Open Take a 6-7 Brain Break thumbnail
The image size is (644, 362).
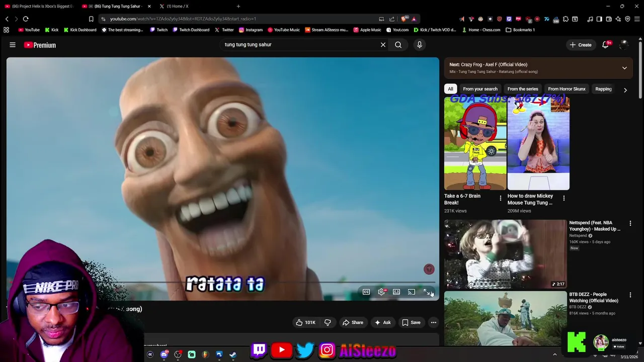pos(475,144)
